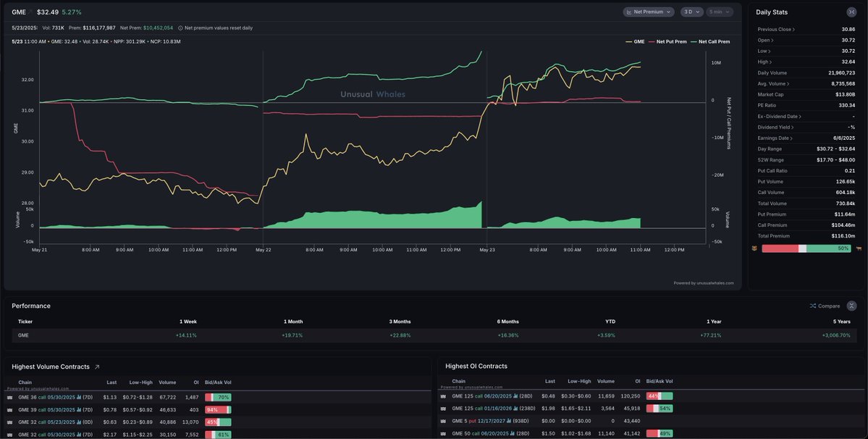Image resolution: width=868 pixels, height=439 pixels.
Task: Open GME 5 put 12/17/2027 contract link
Action: (x=479, y=421)
